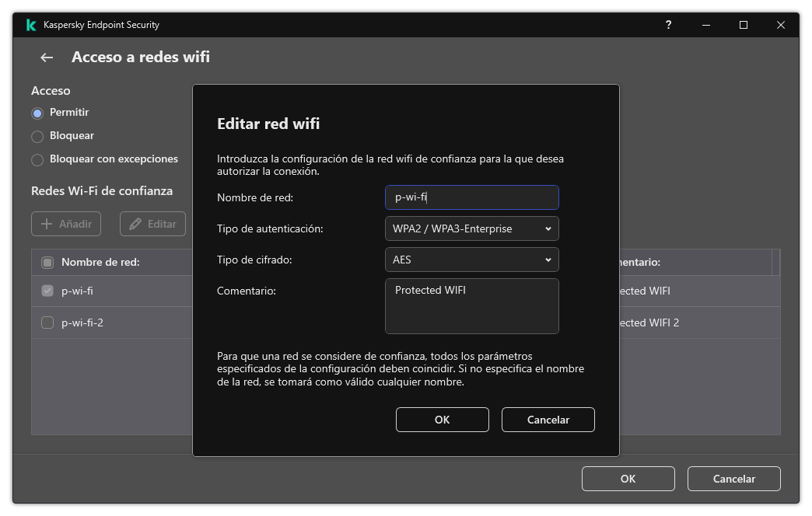Choose Bloquear con excepciones

click(x=37, y=159)
